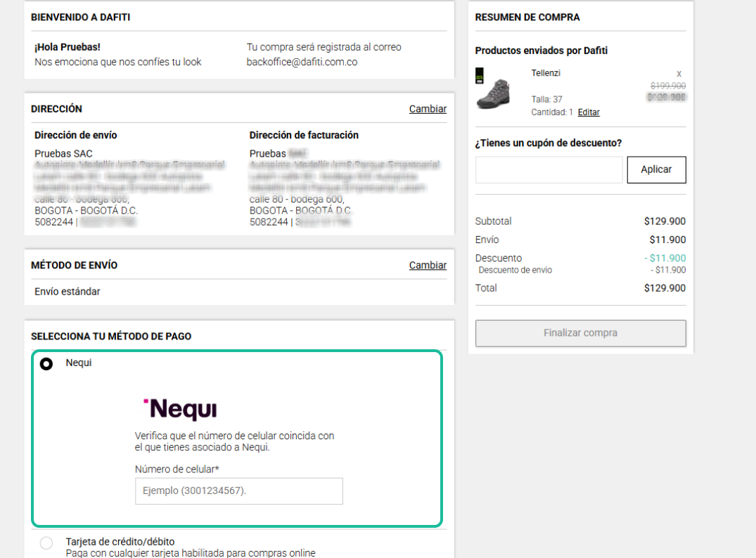Click the Número de celular input field
The height and width of the screenshot is (558, 756).
click(238, 491)
